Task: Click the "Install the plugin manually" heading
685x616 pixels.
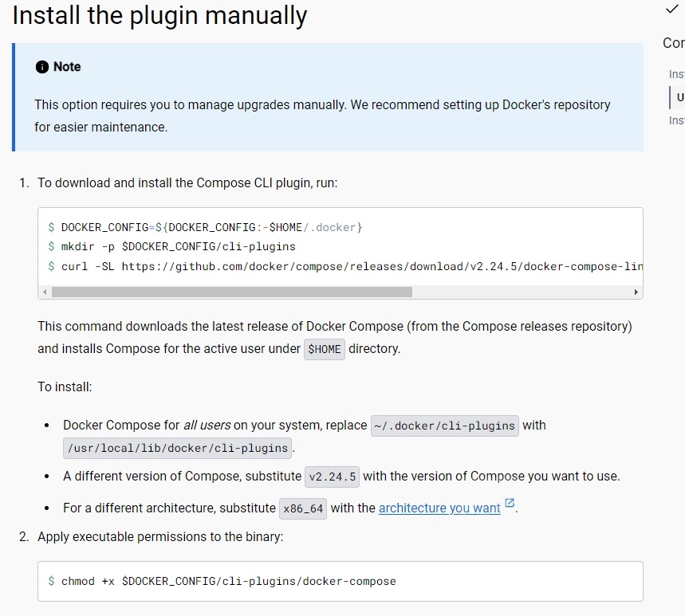Action: coord(159,15)
